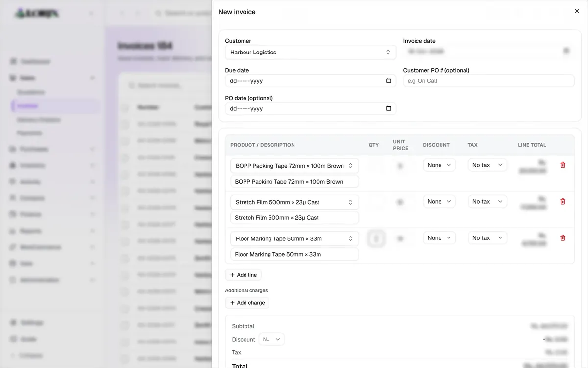The height and width of the screenshot is (368, 588).
Task: Edit the Stretch Film description field
Action: pos(294,218)
